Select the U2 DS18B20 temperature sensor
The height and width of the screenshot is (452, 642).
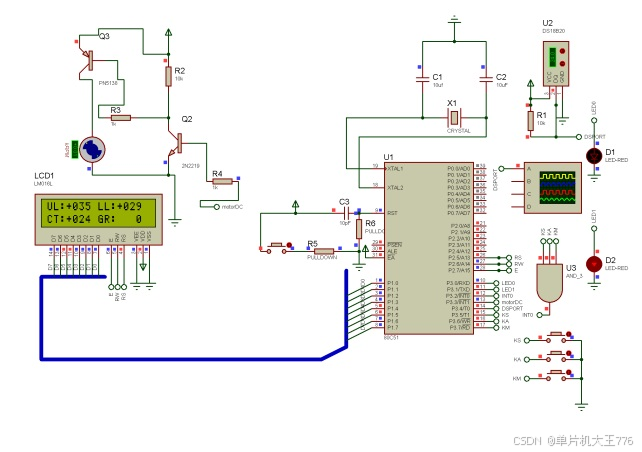[x=556, y=64]
